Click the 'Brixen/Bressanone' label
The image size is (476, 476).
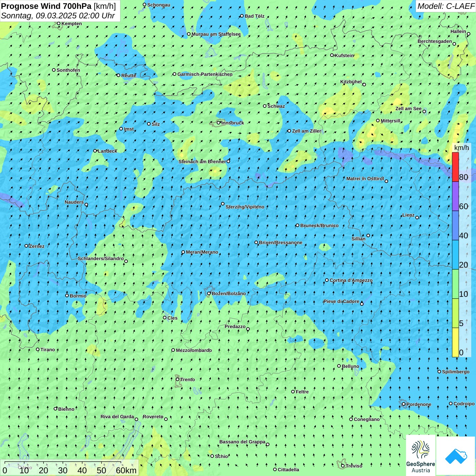pos(280,242)
